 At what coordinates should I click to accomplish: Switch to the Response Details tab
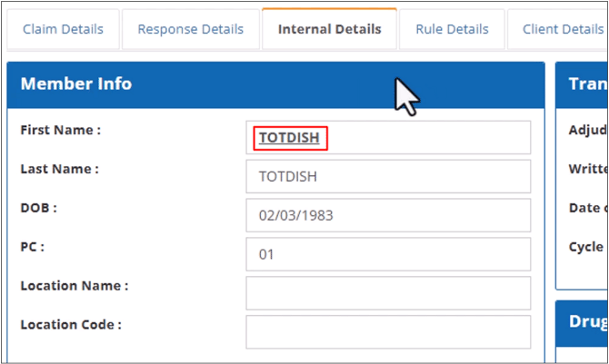pyautogui.click(x=190, y=29)
